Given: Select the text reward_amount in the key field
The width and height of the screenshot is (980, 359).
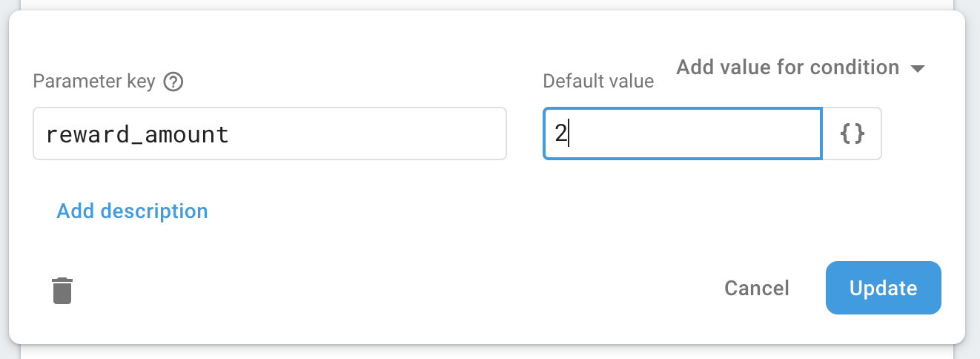Looking at the screenshot, I should 137,134.
